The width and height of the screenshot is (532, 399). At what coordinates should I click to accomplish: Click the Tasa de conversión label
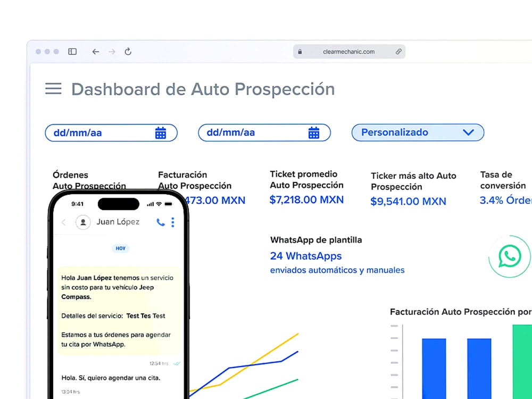(503, 180)
